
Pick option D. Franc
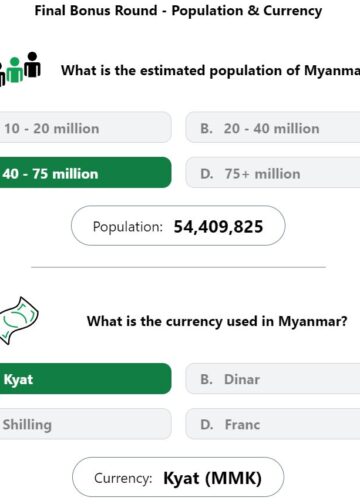(x=273, y=424)
